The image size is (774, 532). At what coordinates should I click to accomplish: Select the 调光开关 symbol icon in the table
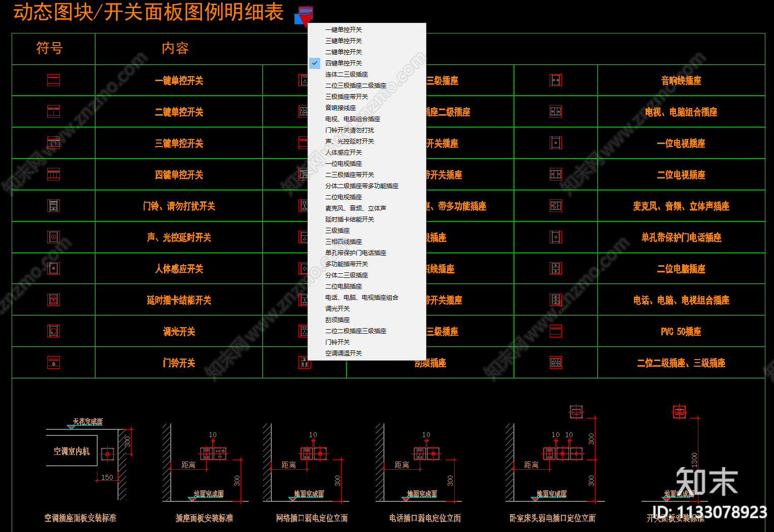coord(53,331)
